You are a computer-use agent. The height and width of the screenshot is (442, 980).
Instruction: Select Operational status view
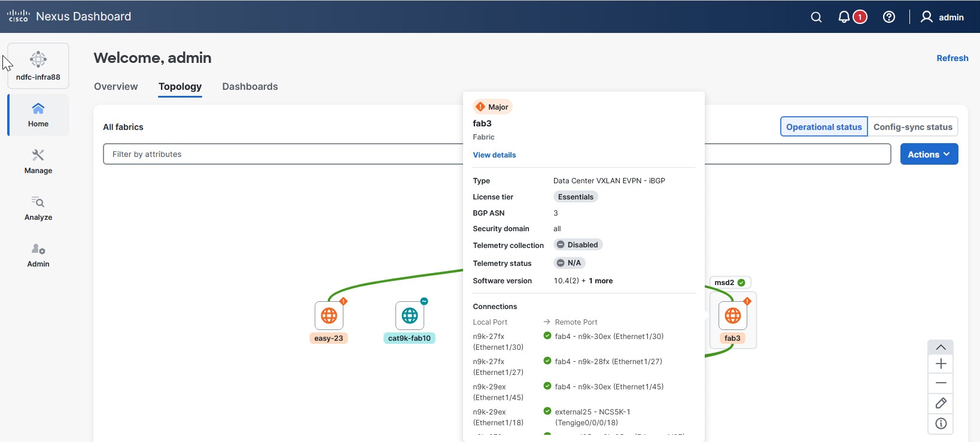click(x=824, y=127)
